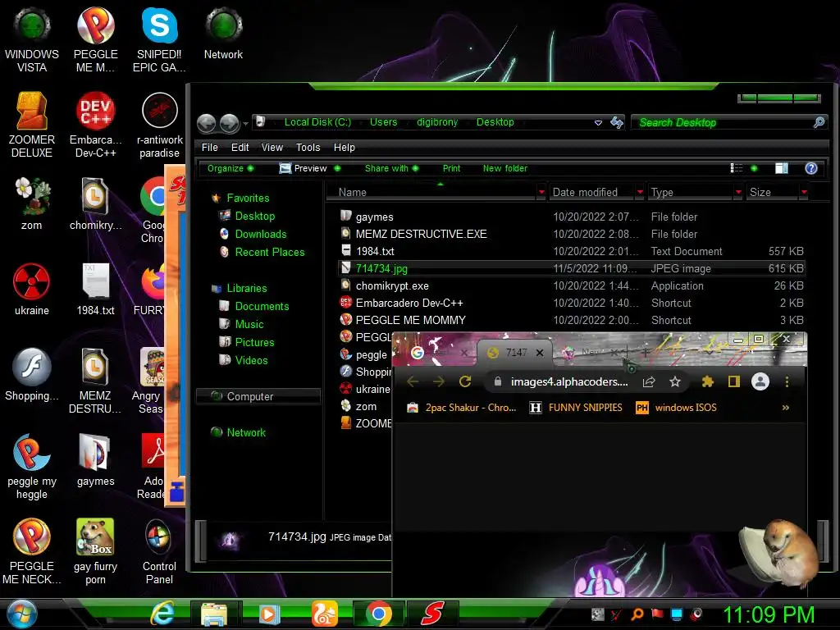Click the Print button in Explorer
Image resolution: width=840 pixels, height=630 pixels.
(x=451, y=168)
